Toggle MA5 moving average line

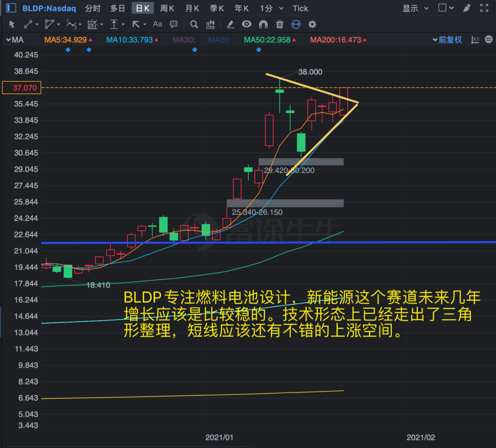[x=68, y=40]
